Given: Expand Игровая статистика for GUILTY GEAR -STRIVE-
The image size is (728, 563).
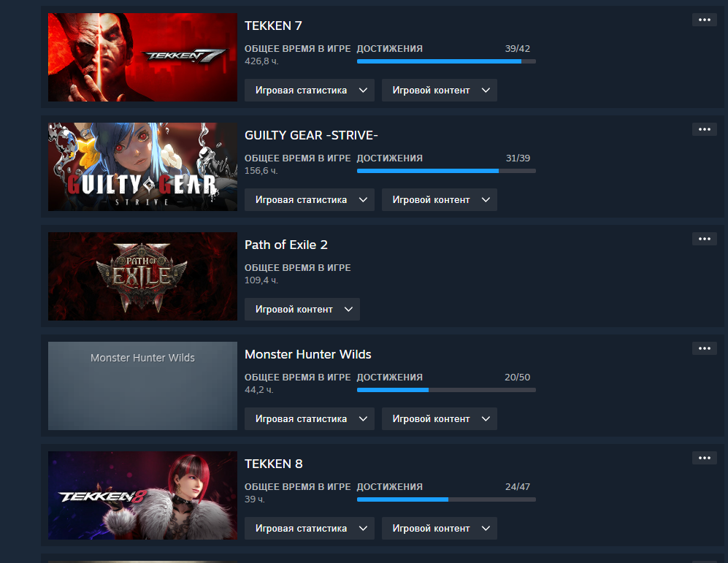Looking at the screenshot, I should click(309, 199).
